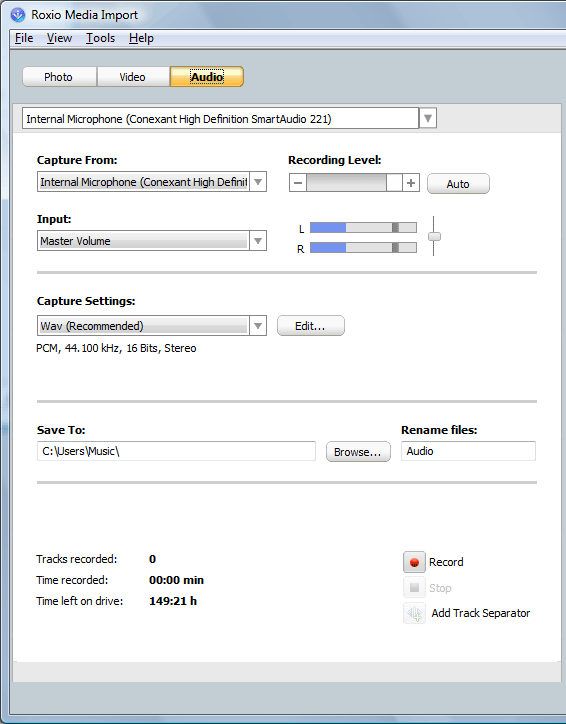566x724 pixels.
Task: Increase recording level with plus button
Action: [x=411, y=183]
